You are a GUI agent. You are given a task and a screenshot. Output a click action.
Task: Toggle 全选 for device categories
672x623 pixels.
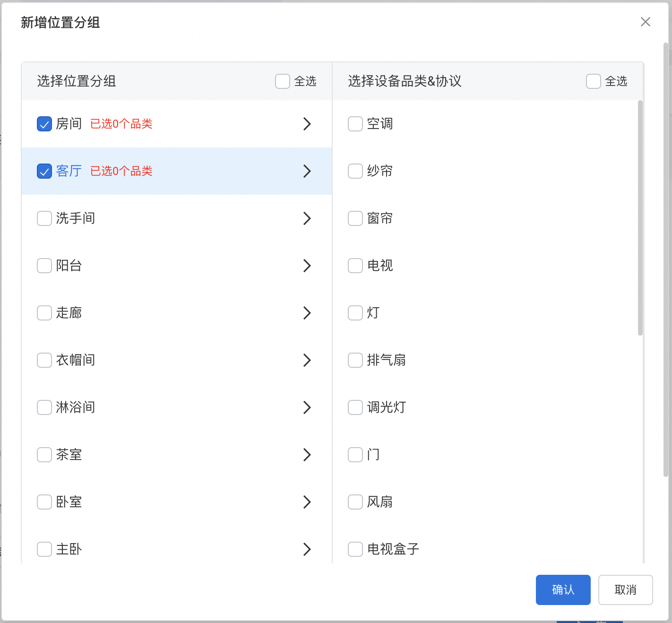594,81
